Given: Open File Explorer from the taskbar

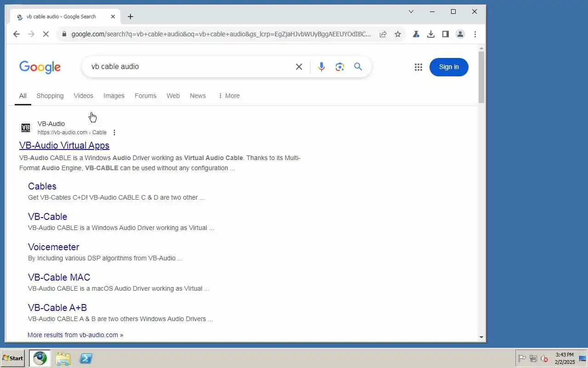Looking at the screenshot, I should click(63, 359).
